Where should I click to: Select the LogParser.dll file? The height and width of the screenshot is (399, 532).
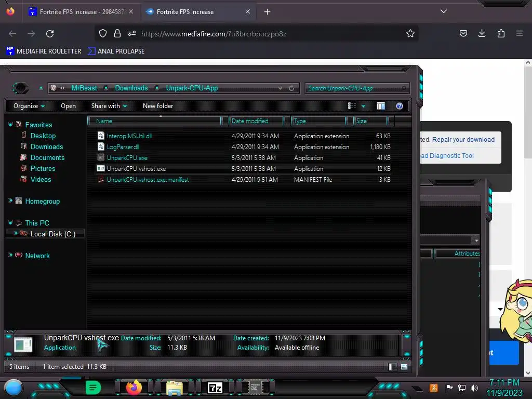pyautogui.click(x=123, y=147)
